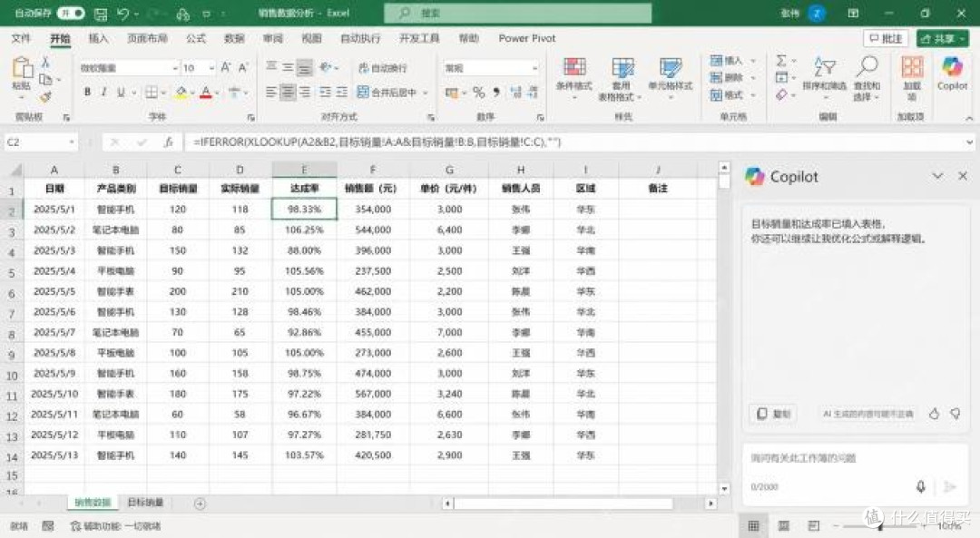Align text to the left

(270, 93)
